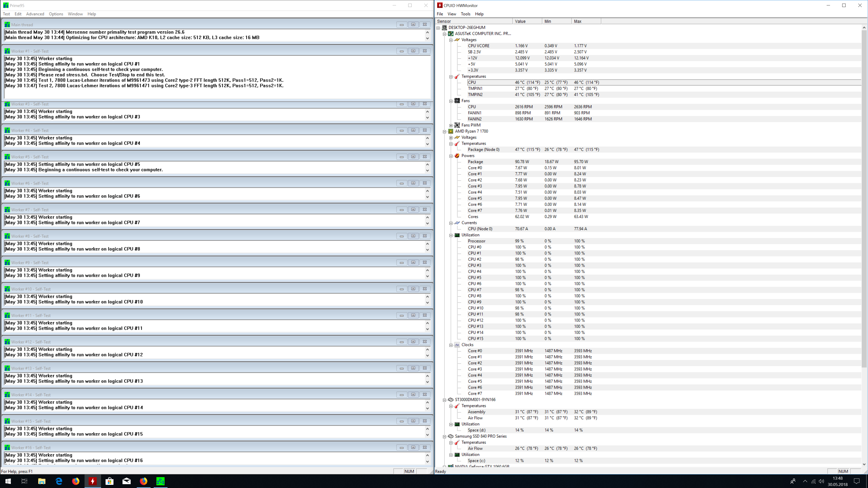The width and height of the screenshot is (868, 488).
Task: Maximize the Worker #4 Self-Test window
Action: [413, 130]
